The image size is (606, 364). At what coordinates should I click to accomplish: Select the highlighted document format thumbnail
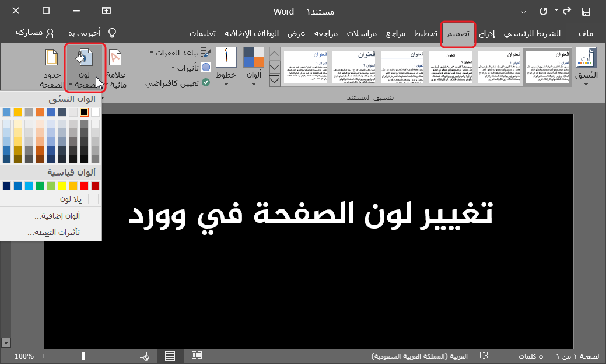point(547,67)
